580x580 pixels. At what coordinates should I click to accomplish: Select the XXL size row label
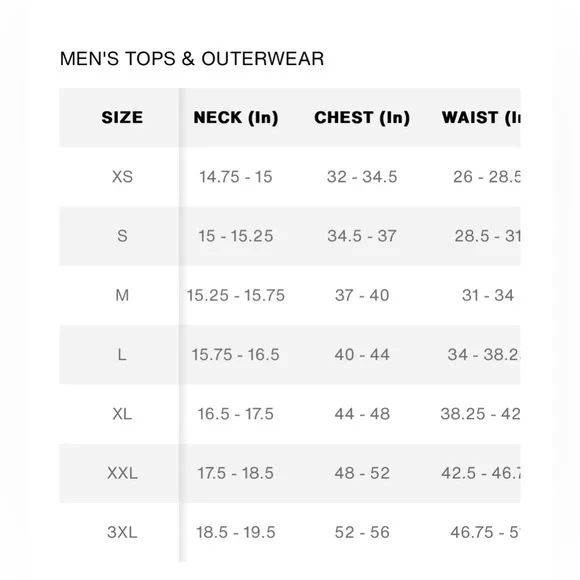click(x=122, y=473)
